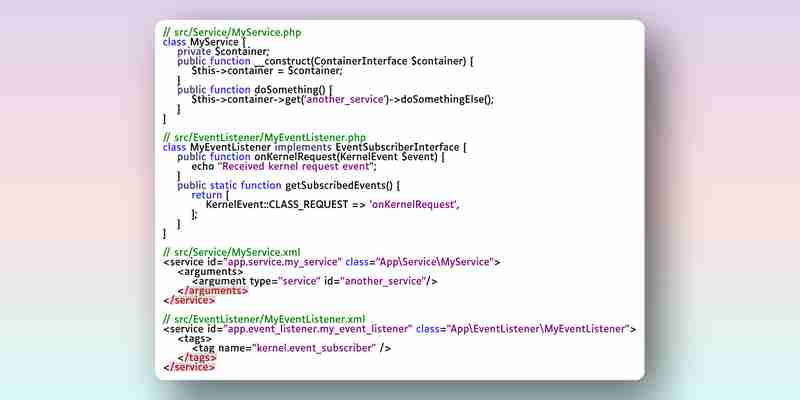Click the service id="app.service.my_service" line
The width and height of the screenshot is (800, 400).
coord(332,262)
